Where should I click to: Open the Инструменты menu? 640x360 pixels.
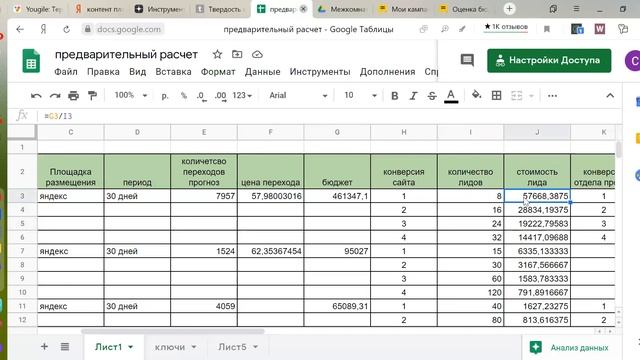pos(320,72)
